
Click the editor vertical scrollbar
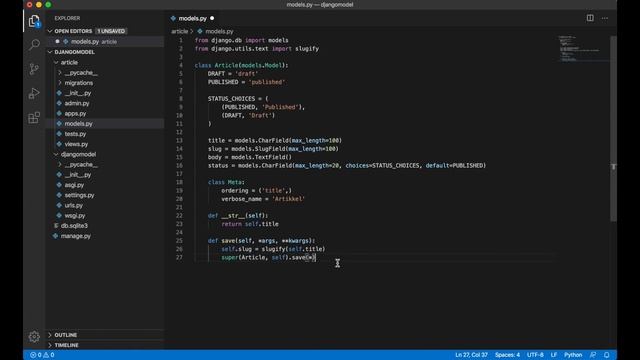pos(613,129)
